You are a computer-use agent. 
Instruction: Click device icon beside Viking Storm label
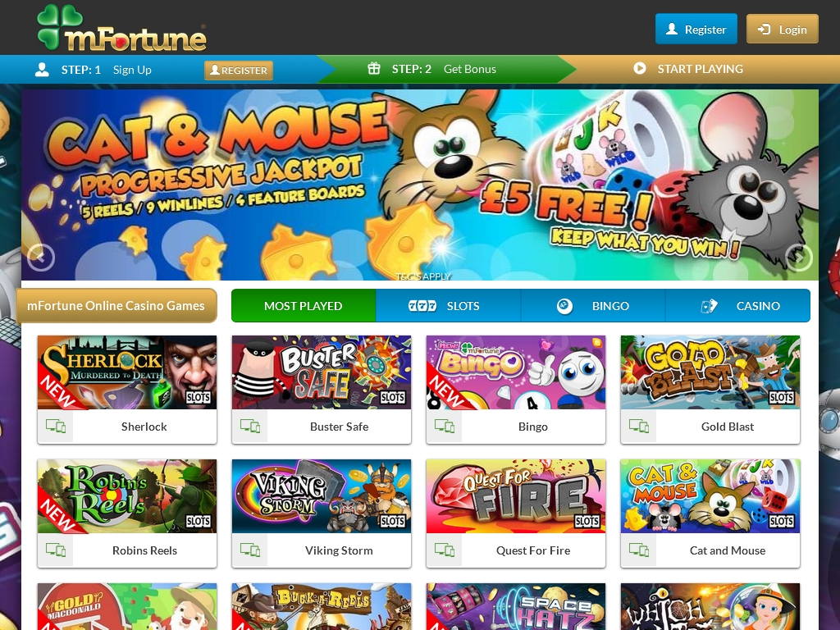coord(250,550)
